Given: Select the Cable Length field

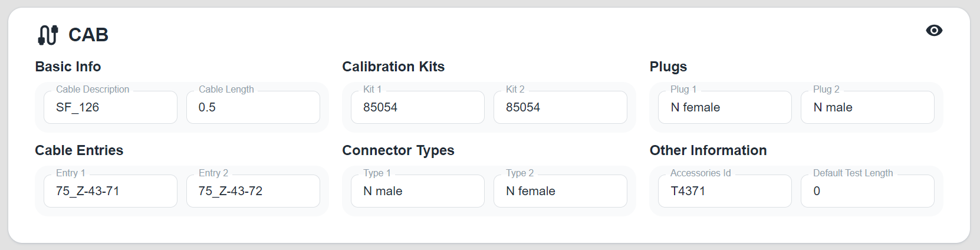Looking at the screenshot, I should (253, 107).
